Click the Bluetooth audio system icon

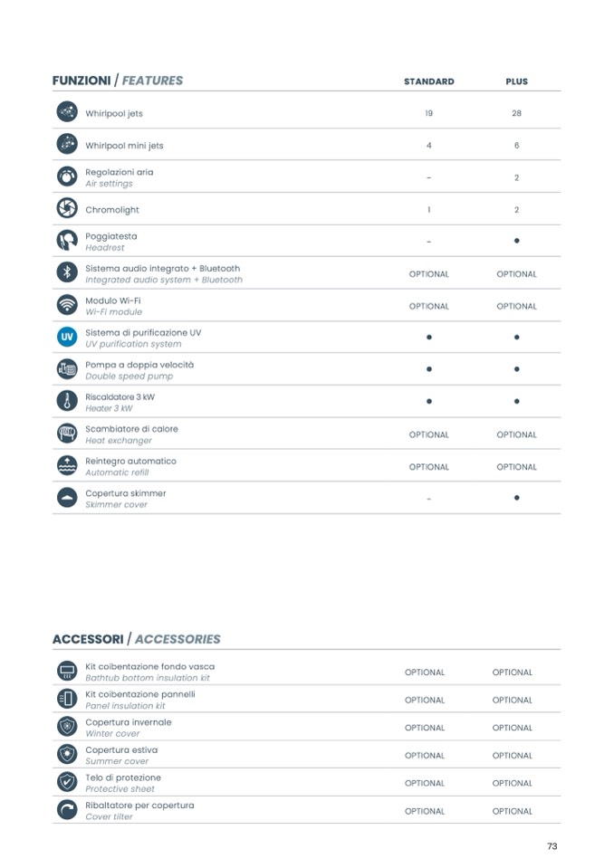[66, 272]
